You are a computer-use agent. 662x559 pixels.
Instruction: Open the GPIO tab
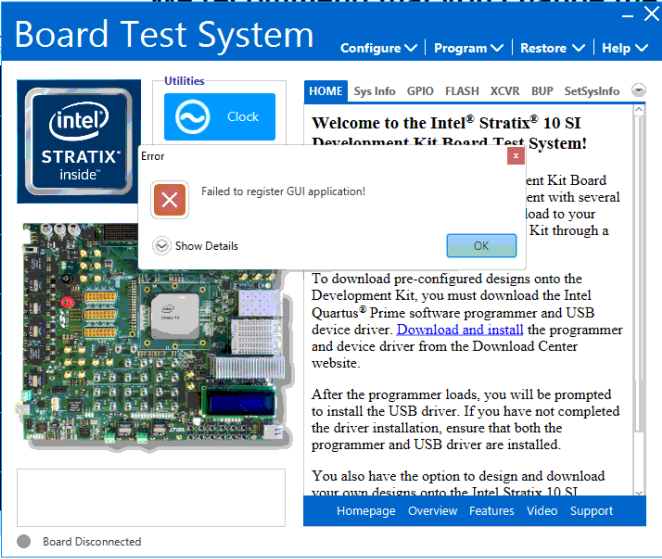(x=420, y=91)
